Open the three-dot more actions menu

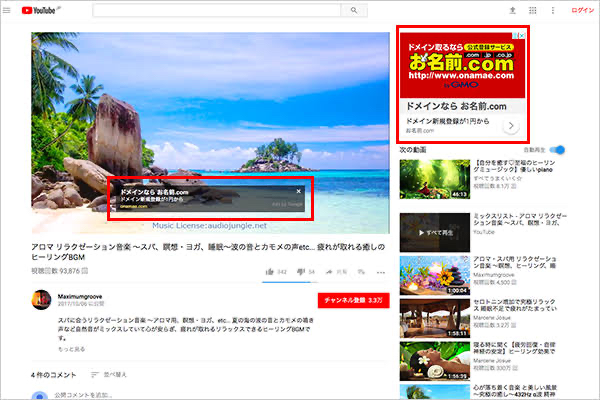[x=381, y=273]
